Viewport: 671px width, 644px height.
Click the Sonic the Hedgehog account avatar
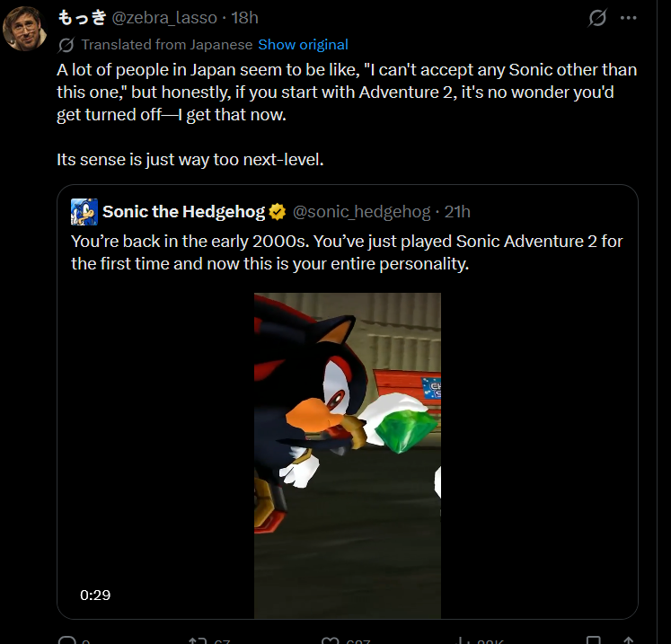[84, 212]
